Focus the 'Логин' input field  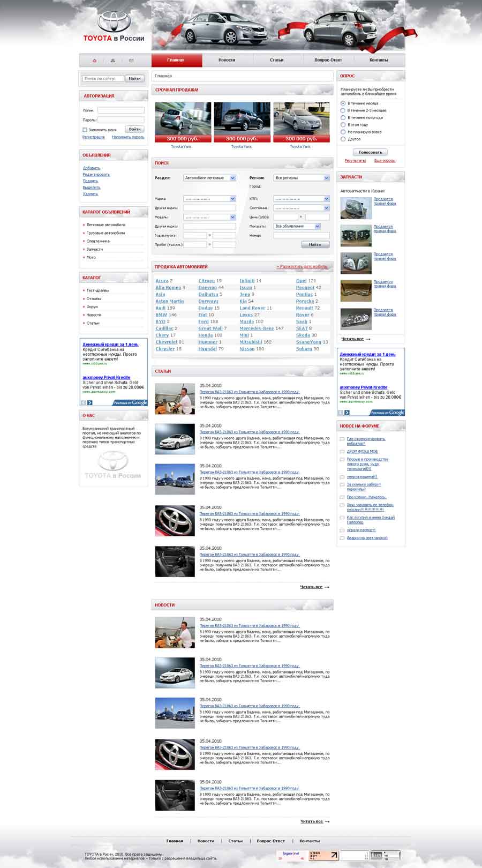pyautogui.click(x=121, y=110)
